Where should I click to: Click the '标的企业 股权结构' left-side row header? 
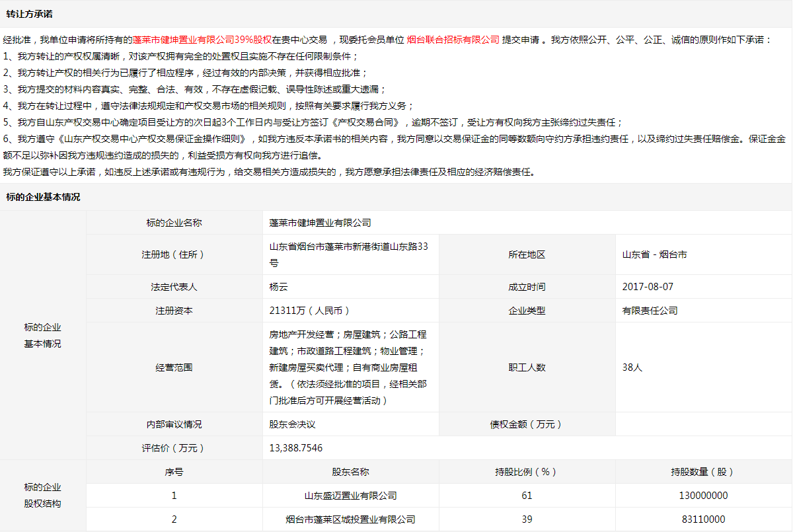tap(43, 496)
